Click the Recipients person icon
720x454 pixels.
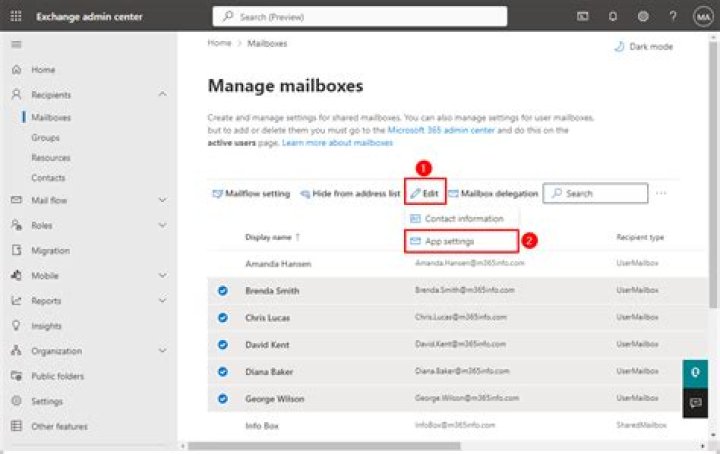click(x=17, y=94)
